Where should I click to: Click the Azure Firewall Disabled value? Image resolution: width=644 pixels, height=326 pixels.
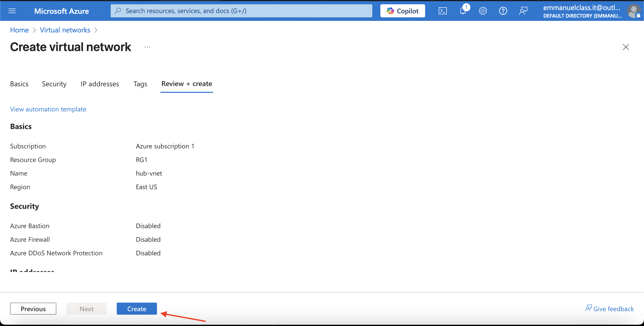(x=148, y=239)
